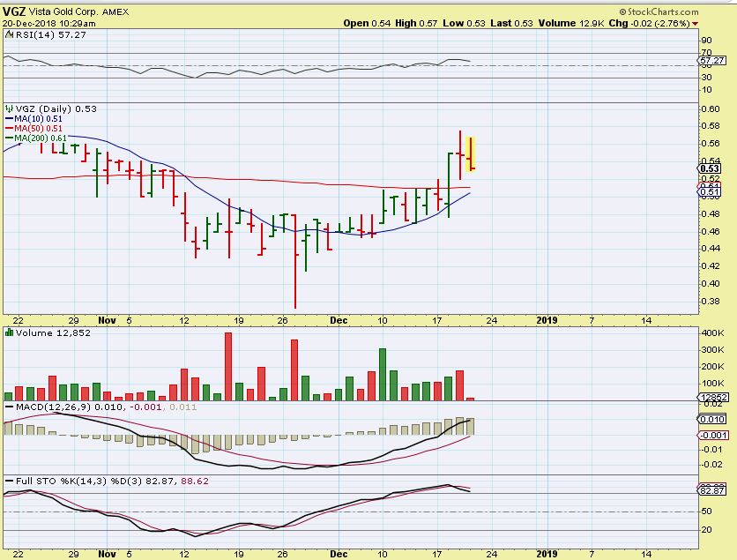The image size is (737, 560).
Task: Click the Last 0.53 header value
Action: click(x=511, y=23)
